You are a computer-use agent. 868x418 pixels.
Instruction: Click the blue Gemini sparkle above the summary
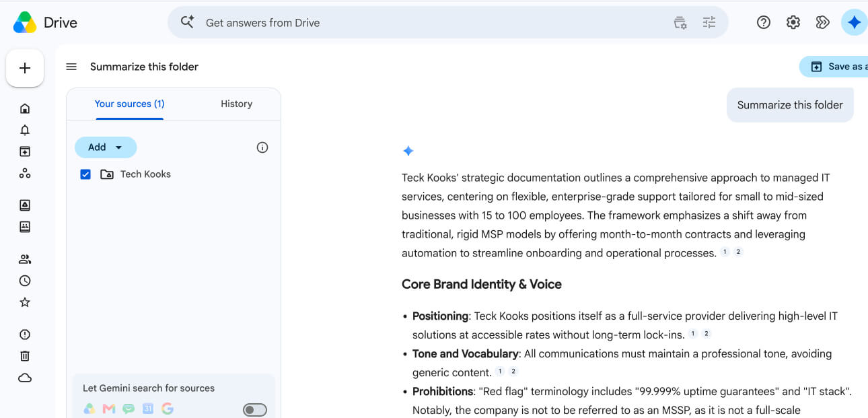tap(408, 151)
